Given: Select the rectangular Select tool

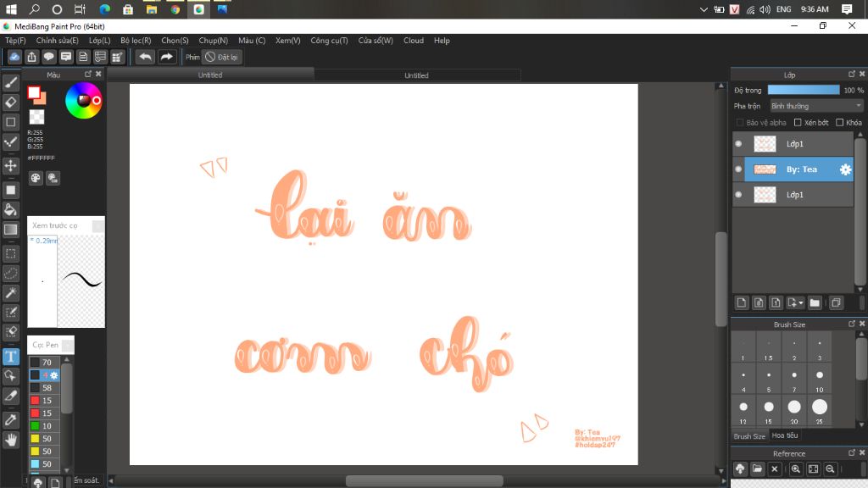Looking at the screenshot, I should (10, 254).
